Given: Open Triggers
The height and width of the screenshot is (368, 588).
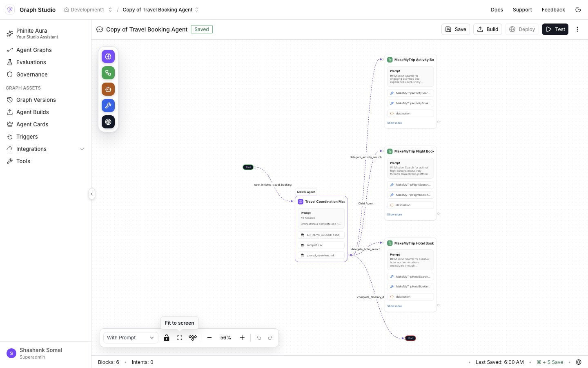Looking at the screenshot, I should (45, 137).
